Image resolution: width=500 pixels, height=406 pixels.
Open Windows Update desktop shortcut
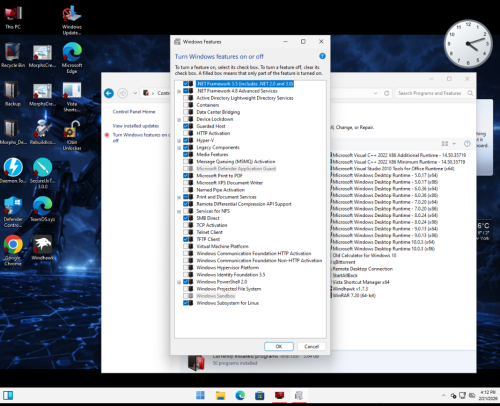tap(72, 20)
